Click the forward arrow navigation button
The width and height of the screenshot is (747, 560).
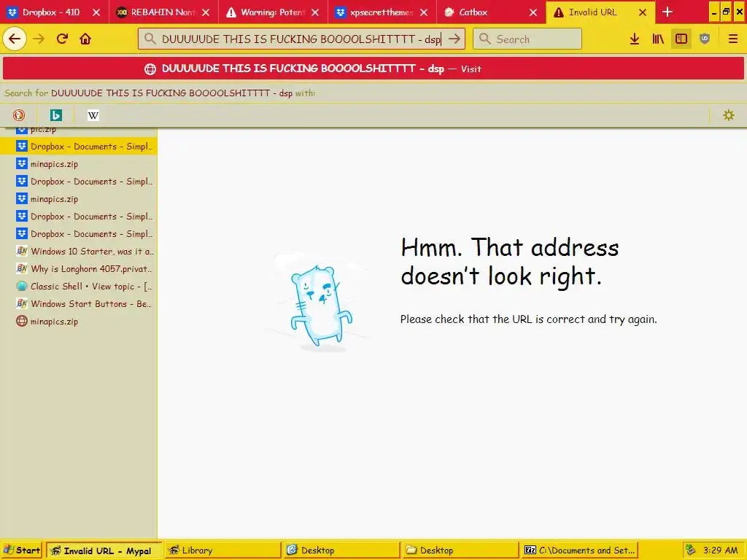[x=39, y=39]
